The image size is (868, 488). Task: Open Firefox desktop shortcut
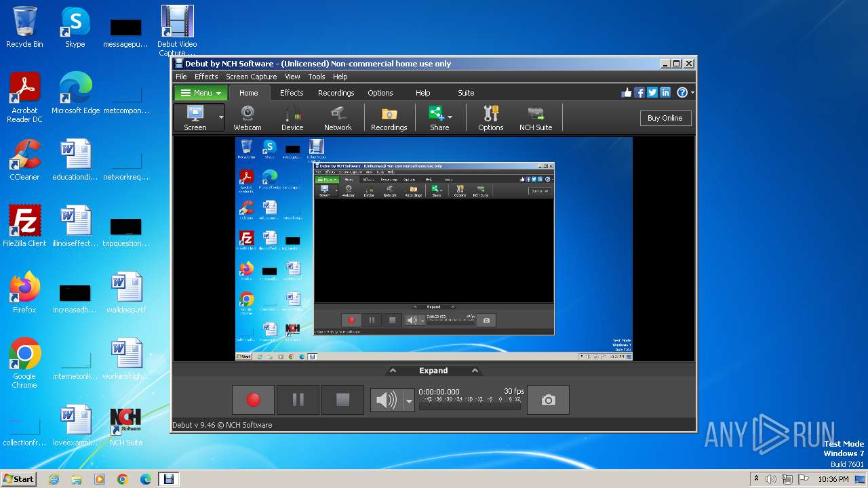[24, 293]
